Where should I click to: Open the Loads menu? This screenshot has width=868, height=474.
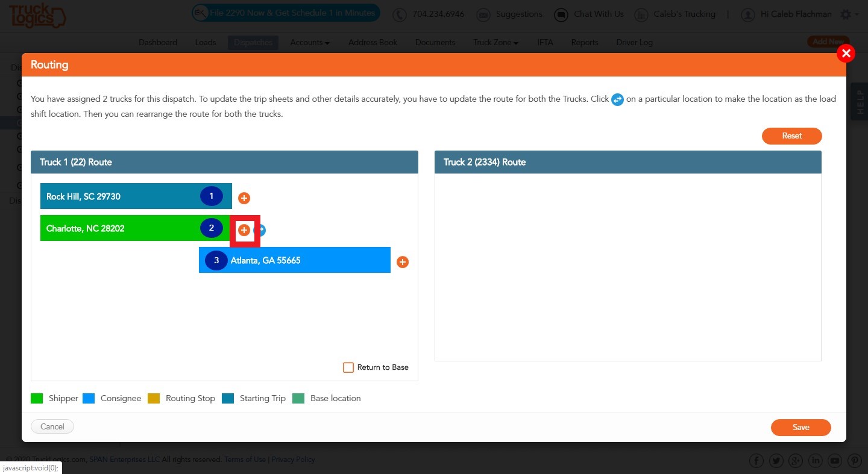(x=206, y=42)
